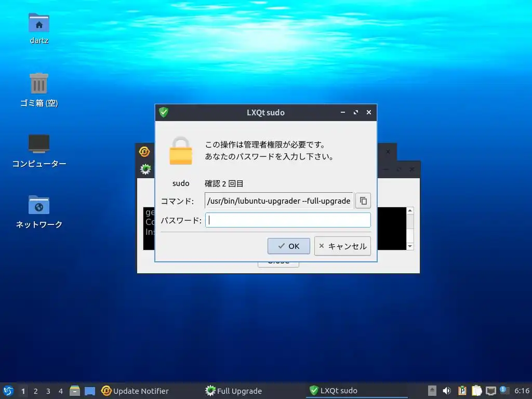Click the 確認 2 回目 text
This screenshot has height=399, width=532.
(x=224, y=183)
